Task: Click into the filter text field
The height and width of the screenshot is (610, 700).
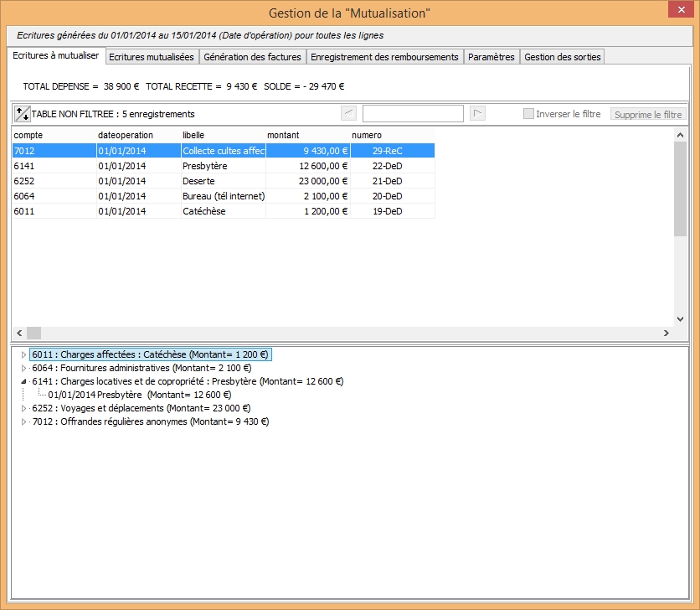Action: tap(413, 113)
